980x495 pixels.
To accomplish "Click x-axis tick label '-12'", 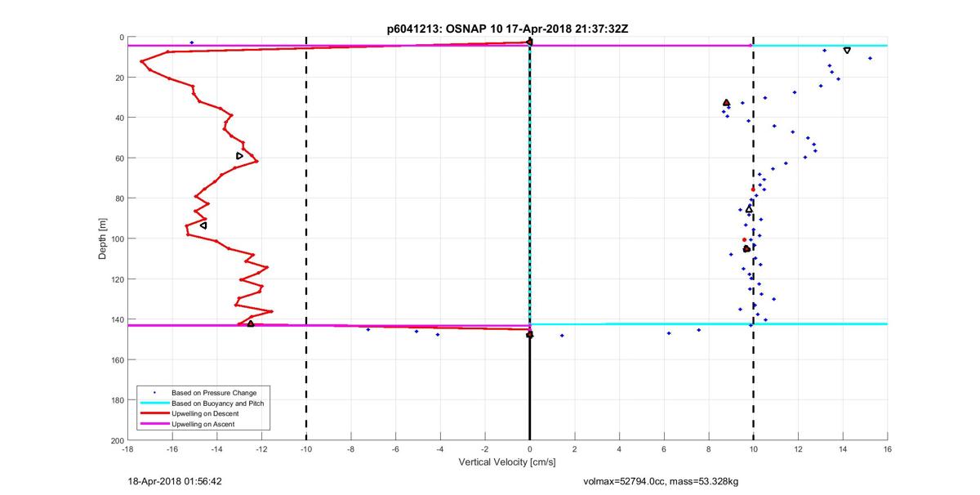I will (x=261, y=449).
